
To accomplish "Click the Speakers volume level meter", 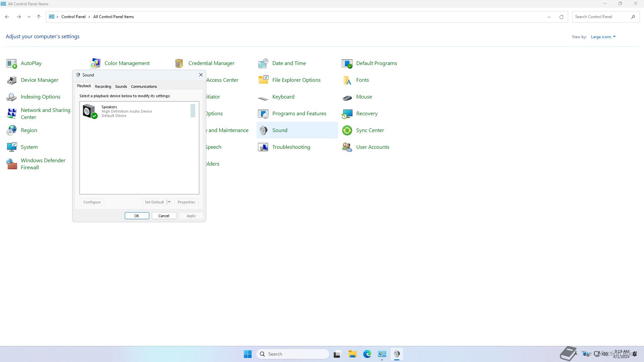I will 193,111.
